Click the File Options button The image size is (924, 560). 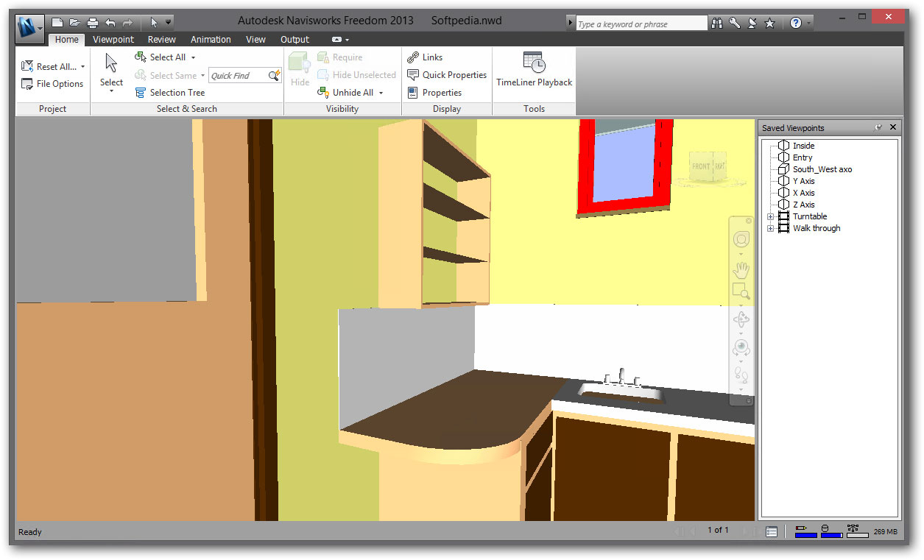coord(52,84)
